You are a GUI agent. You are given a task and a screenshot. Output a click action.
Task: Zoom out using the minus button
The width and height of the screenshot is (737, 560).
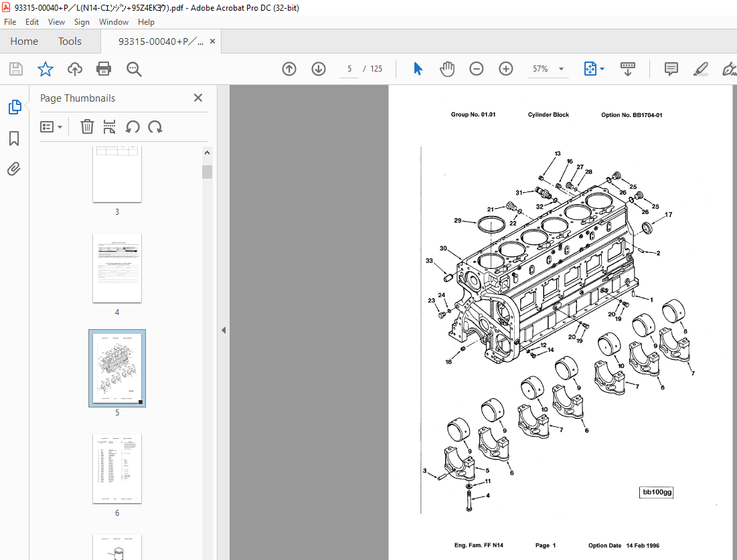[476, 69]
